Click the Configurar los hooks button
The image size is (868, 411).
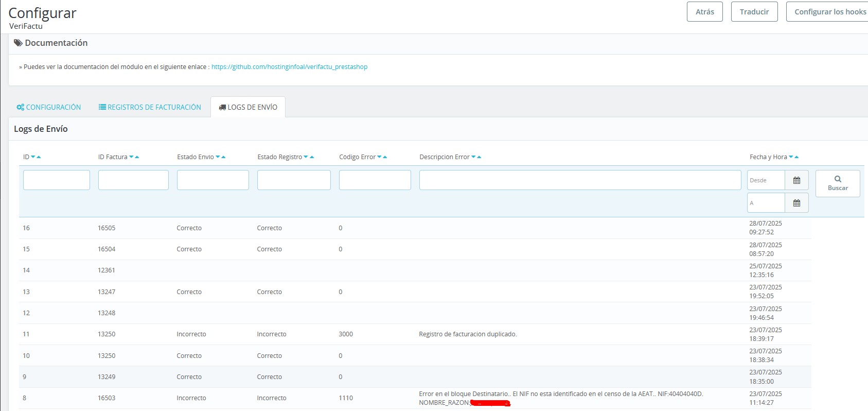(828, 12)
